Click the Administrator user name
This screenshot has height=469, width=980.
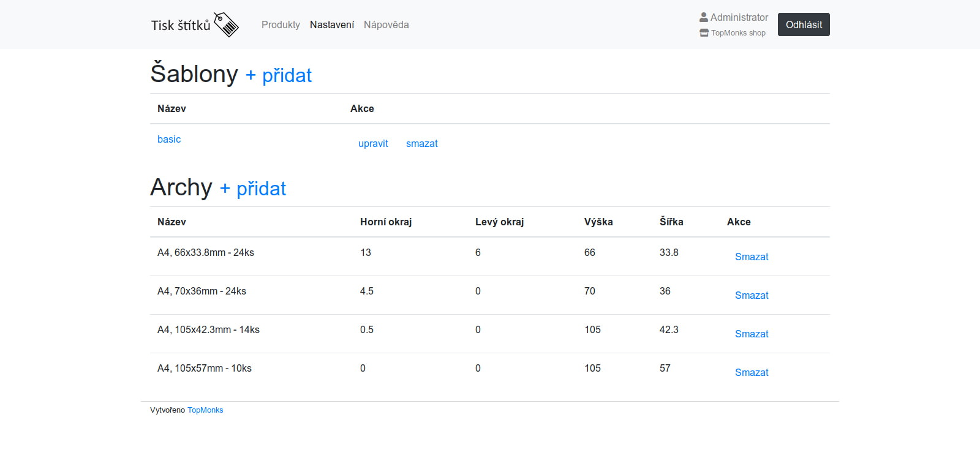click(x=739, y=17)
